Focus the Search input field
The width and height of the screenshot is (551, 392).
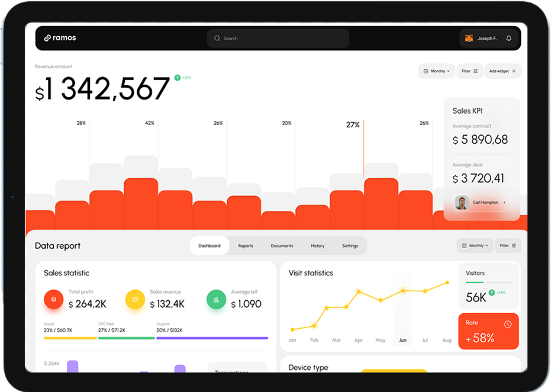(278, 38)
